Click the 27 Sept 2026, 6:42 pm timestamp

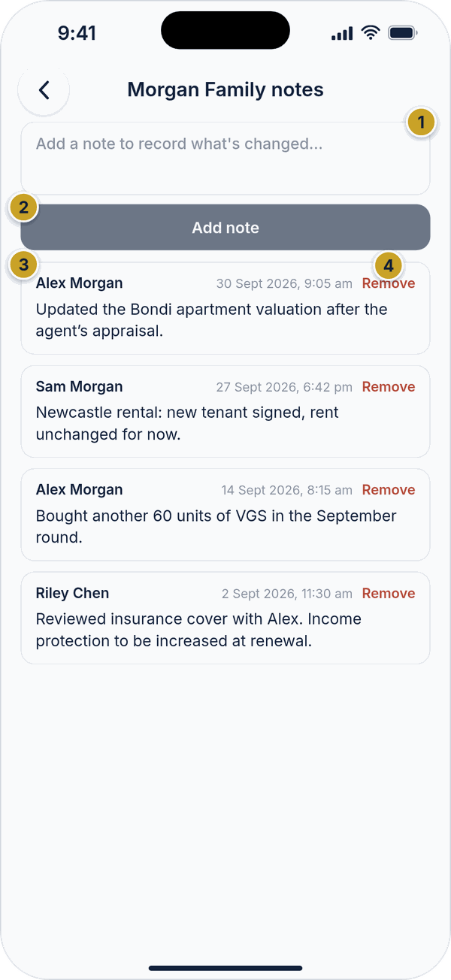284,387
